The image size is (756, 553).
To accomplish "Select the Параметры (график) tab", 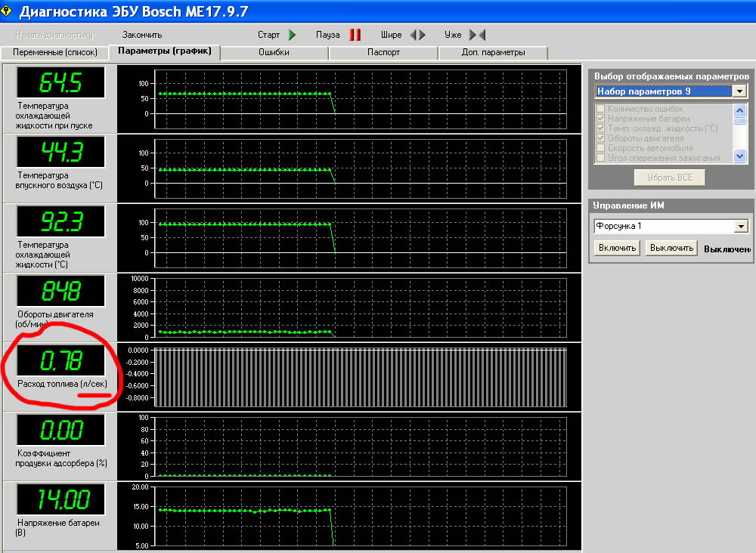I will (164, 51).
